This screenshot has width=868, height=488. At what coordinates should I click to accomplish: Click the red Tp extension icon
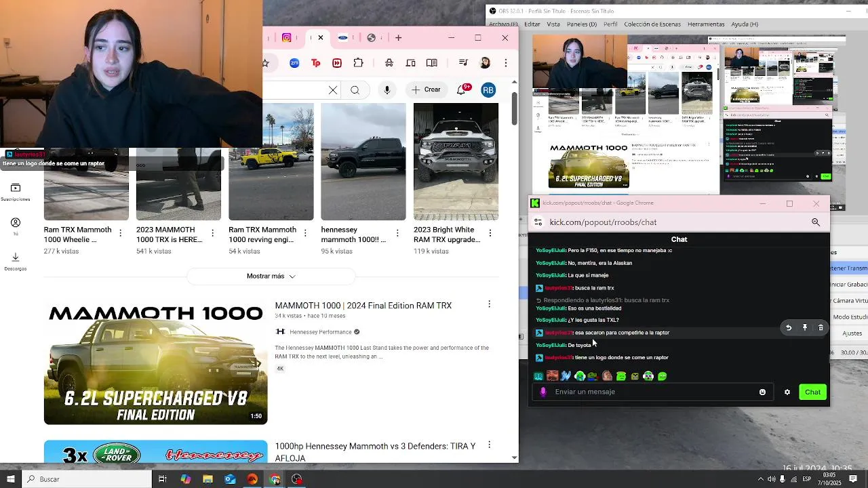[x=316, y=63]
